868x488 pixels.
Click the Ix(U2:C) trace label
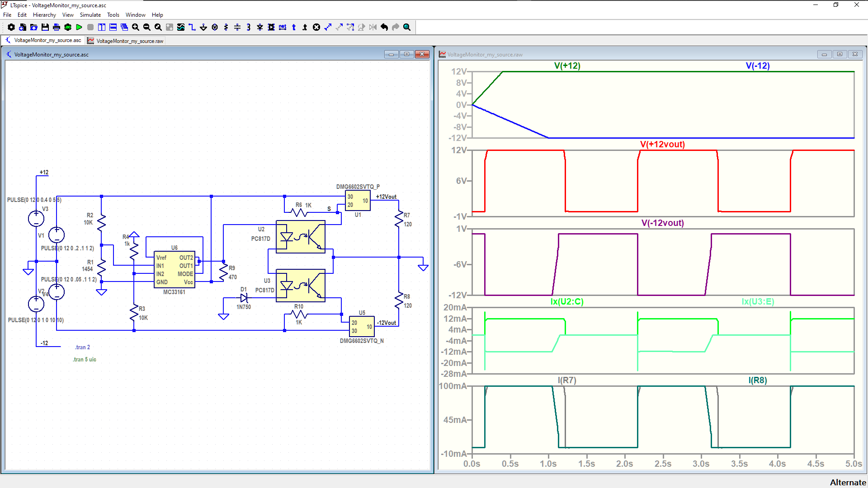tap(567, 301)
